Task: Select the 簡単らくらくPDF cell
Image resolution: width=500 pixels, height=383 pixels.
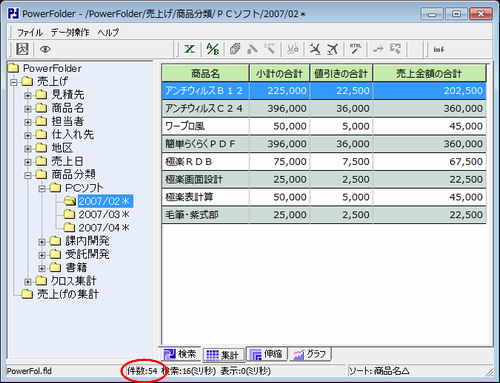Action: tap(206, 144)
